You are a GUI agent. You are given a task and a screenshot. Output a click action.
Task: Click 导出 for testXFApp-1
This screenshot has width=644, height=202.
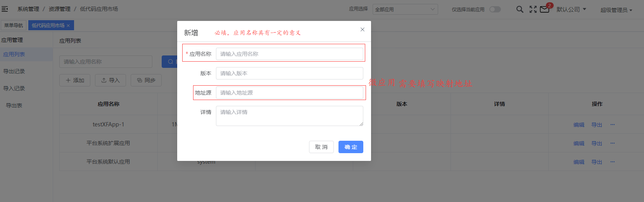click(x=597, y=125)
